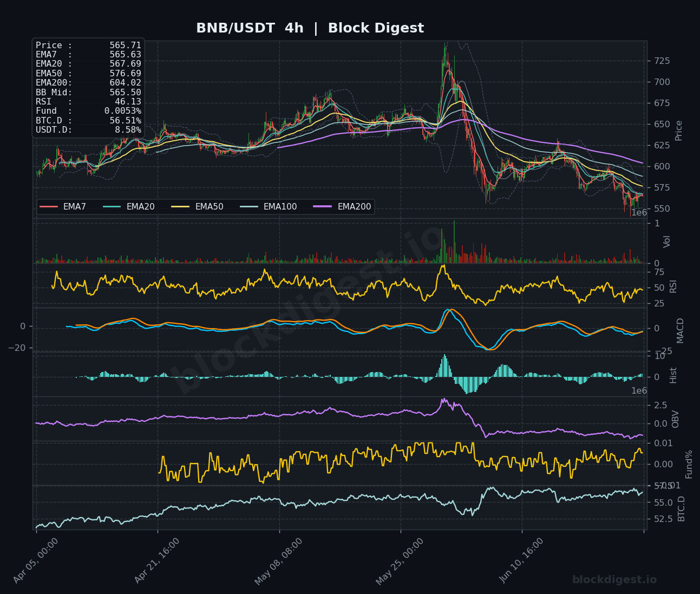Click the vertical Price axis title
Image resolution: width=700 pixels, height=594 pixels.
click(678, 130)
